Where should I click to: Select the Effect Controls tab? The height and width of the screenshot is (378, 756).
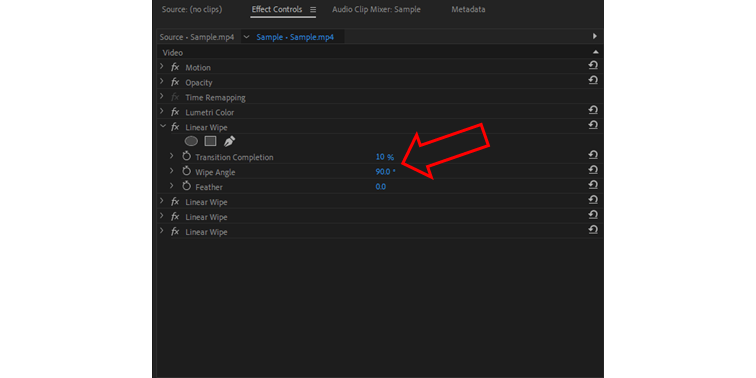coord(277,10)
